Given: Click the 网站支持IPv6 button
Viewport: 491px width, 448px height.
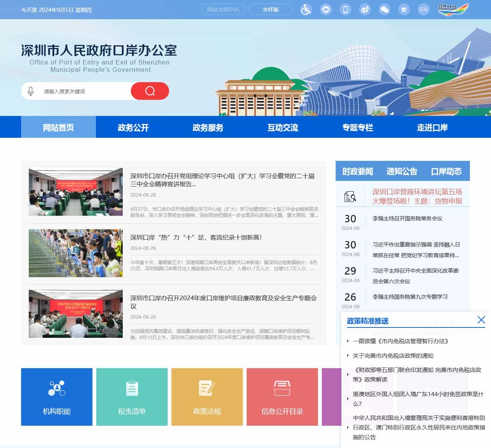Looking at the screenshot, I should tap(223, 9).
